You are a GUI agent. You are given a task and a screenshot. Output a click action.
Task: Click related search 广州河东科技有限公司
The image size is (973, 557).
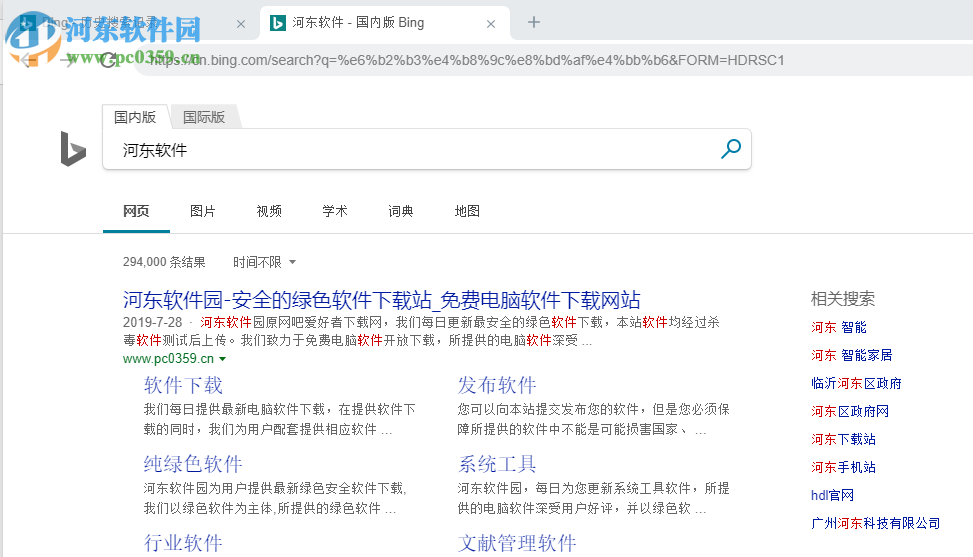coord(875,523)
